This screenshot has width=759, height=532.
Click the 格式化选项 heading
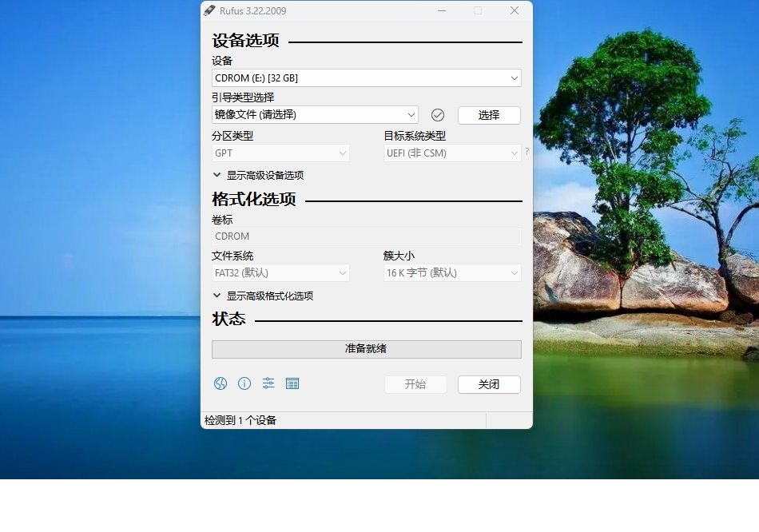pos(253,199)
